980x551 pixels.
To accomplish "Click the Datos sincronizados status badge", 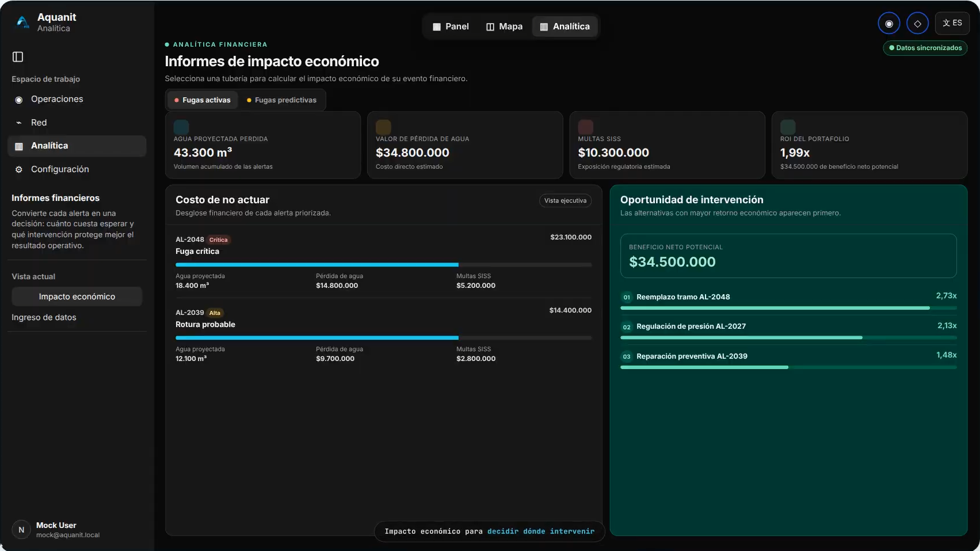I will [x=925, y=48].
